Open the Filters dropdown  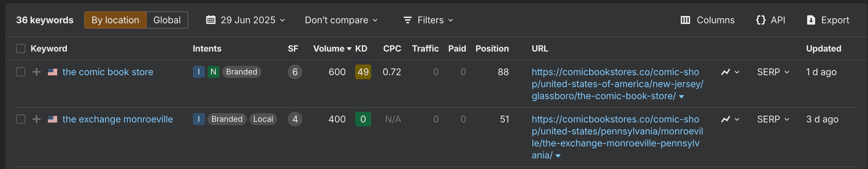[428, 20]
